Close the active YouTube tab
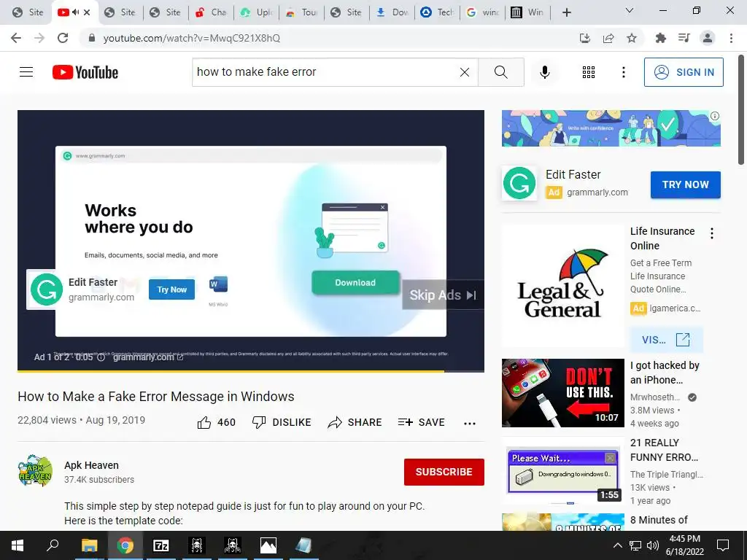The width and height of the screenshot is (747, 560). click(87, 12)
